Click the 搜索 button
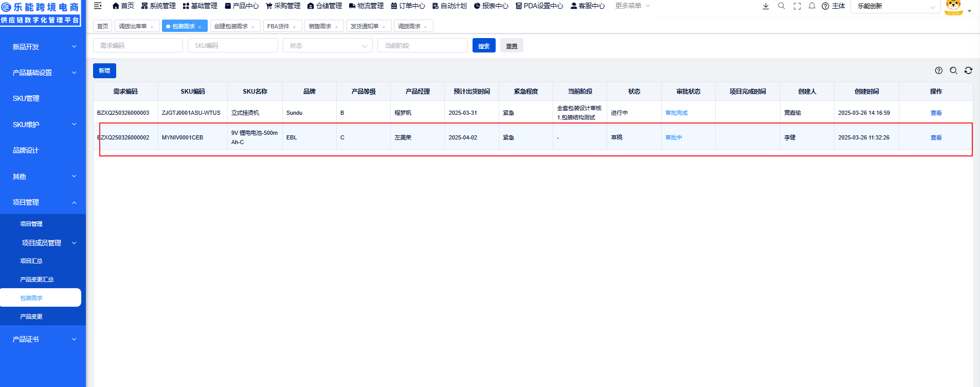This screenshot has width=980, height=387. coord(483,46)
